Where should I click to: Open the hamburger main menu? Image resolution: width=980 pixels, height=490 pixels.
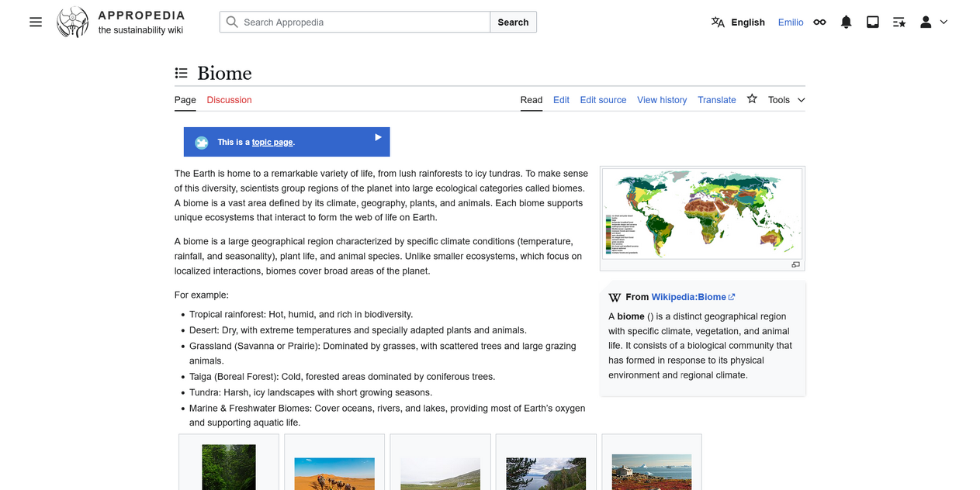tap(36, 22)
